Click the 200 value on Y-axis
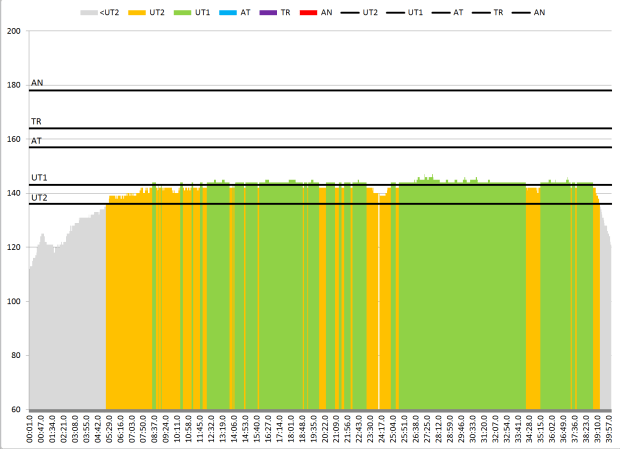The height and width of the screenshot is (449, 620). point(14,31)
